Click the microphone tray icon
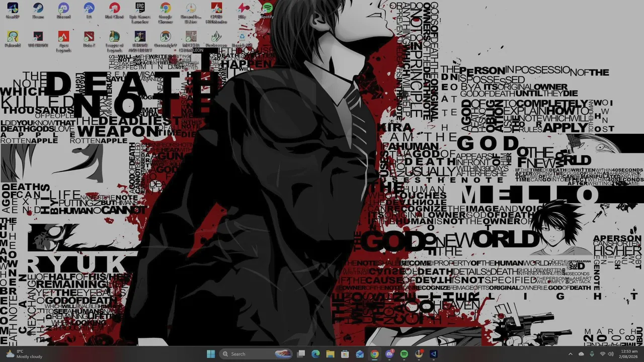This screenshot has width=644, height=362. 592,354
